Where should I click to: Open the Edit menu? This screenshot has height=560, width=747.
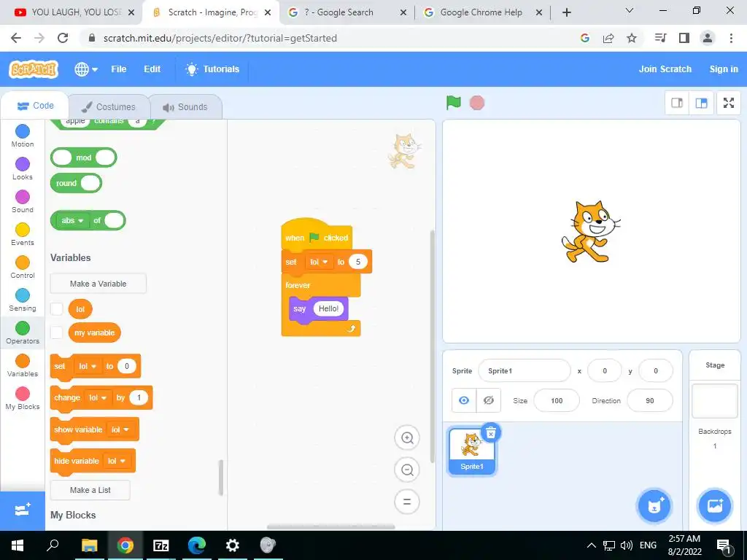pos(152,69)
